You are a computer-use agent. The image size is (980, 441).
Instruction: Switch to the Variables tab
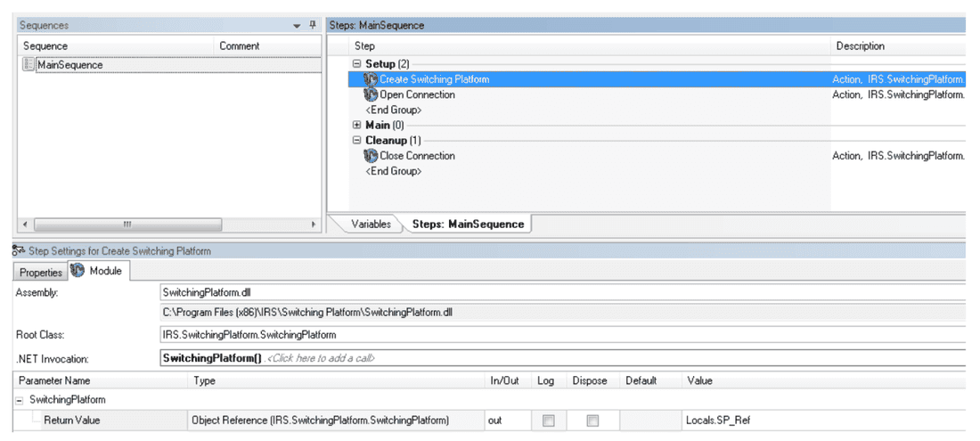point(371,225)
